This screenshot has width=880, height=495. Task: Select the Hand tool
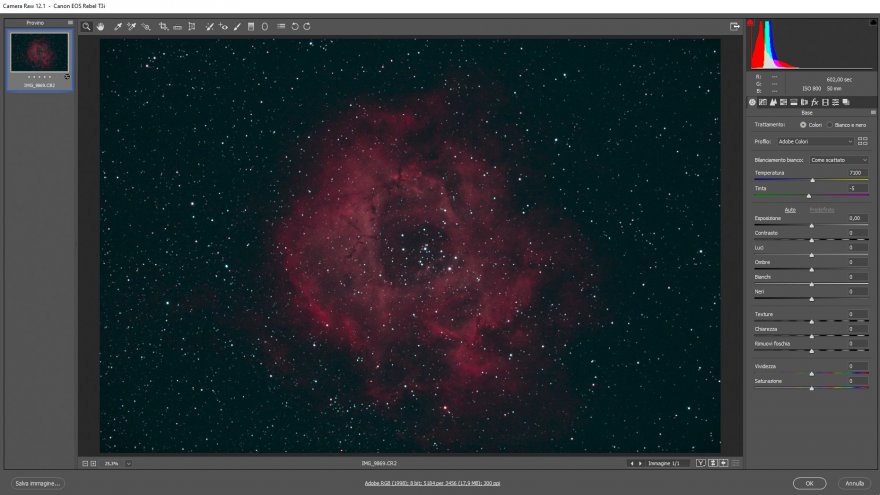coord(101,27)
